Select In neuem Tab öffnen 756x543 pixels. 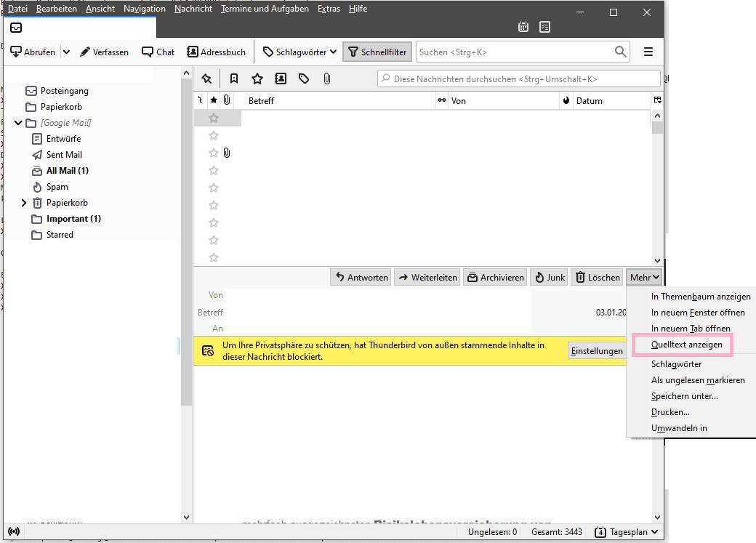click(691, 329)
